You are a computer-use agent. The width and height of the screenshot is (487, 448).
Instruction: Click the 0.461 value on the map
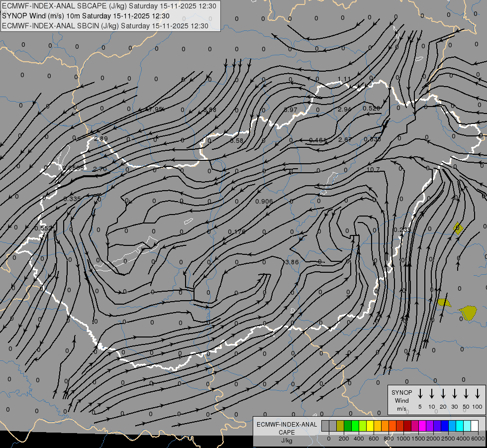pos(318,140)
